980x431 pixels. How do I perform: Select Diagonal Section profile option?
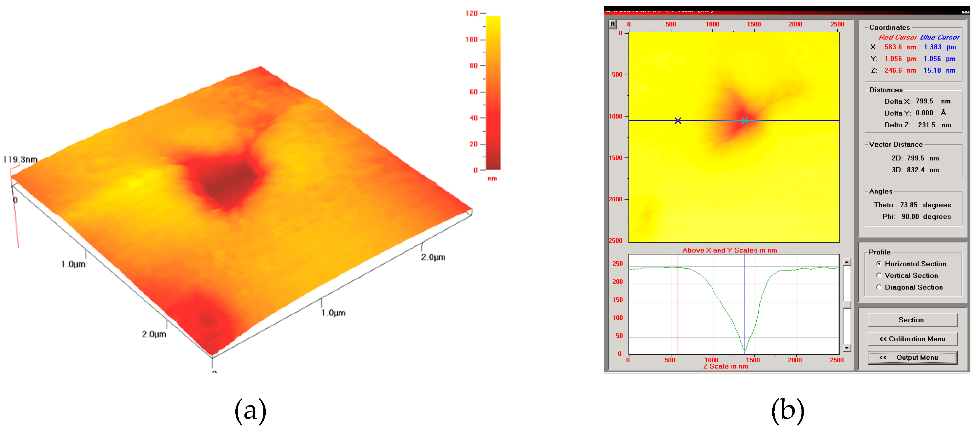tap(879, 287)
